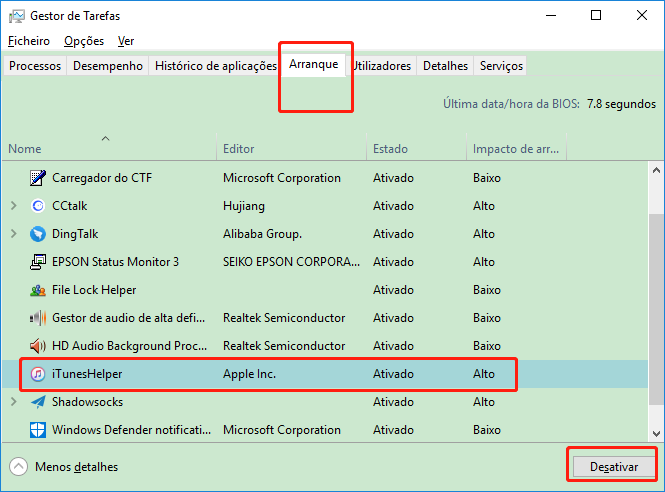Click the Apple Inc. editor cell

(249, 374)
